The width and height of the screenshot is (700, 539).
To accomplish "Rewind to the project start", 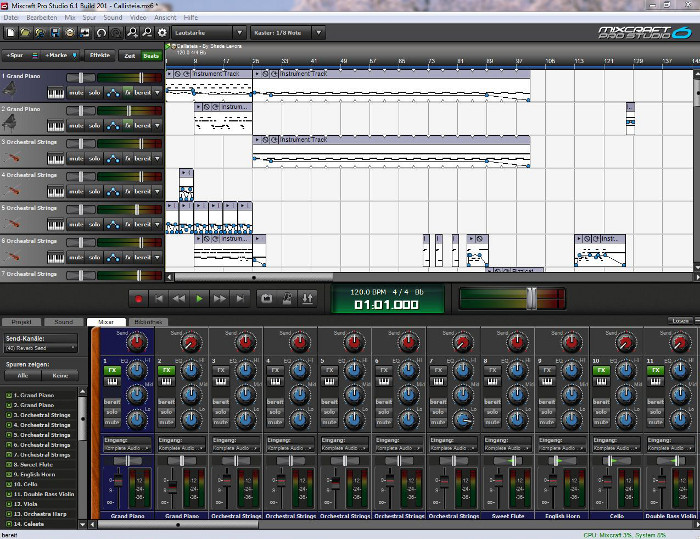I will click(158, 299).
